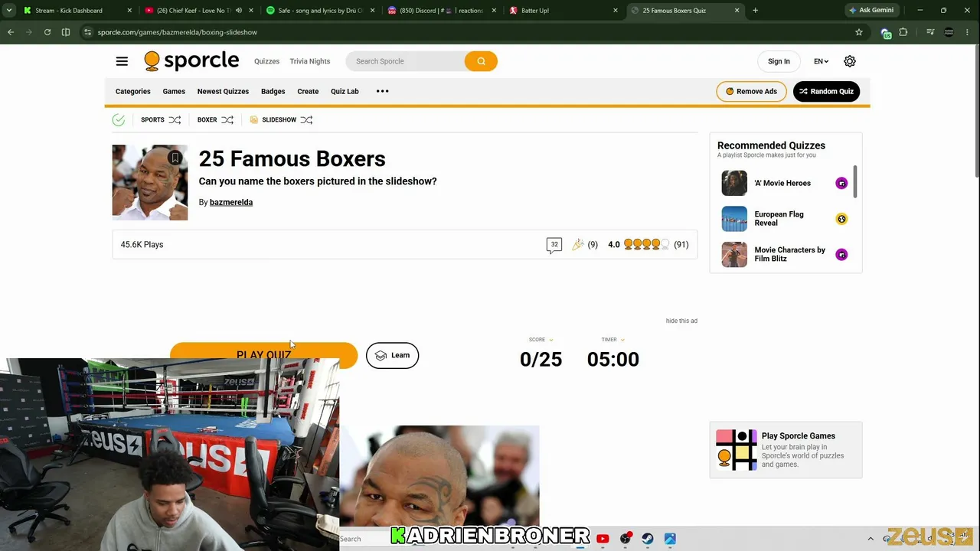Open the Quizzes link in header
980x551 pixels.
[266, 61]
